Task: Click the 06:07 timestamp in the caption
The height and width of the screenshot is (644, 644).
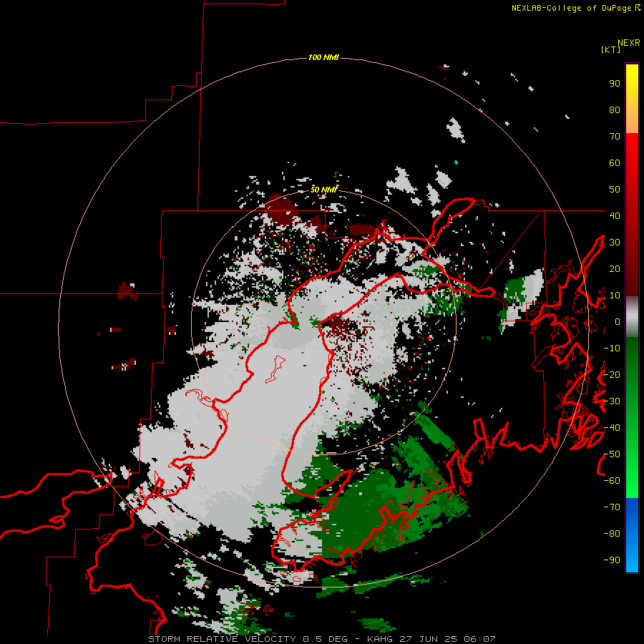Action: click(479, 639)
